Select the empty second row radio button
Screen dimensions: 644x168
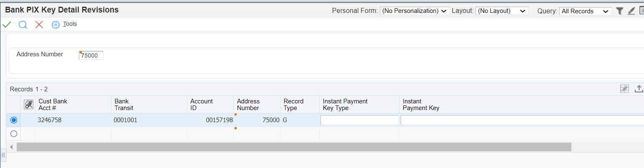coord(14,134)
